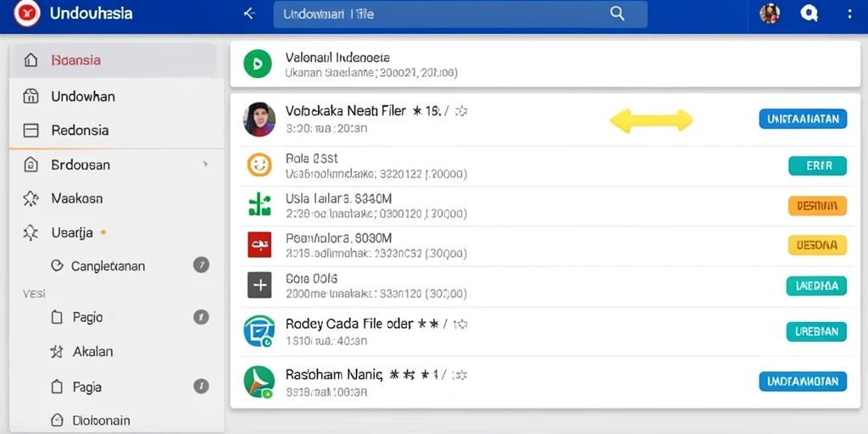Focus the top search input field
The image size is (868, 434).
point(460,14)
